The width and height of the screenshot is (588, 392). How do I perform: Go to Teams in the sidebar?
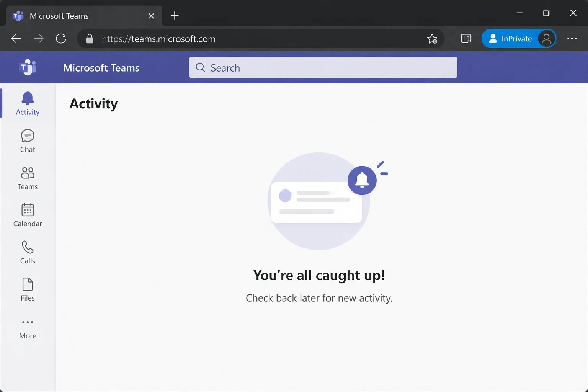[28, 178]
